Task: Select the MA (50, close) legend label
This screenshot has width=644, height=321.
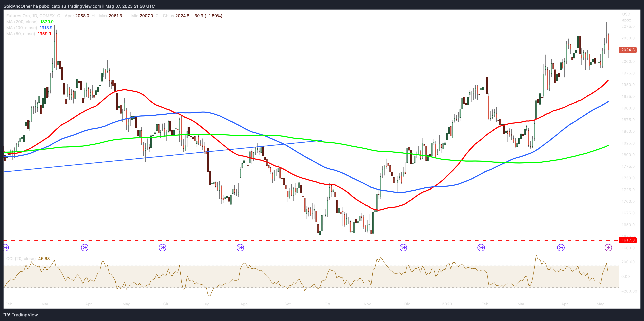Action: (21, 34)
